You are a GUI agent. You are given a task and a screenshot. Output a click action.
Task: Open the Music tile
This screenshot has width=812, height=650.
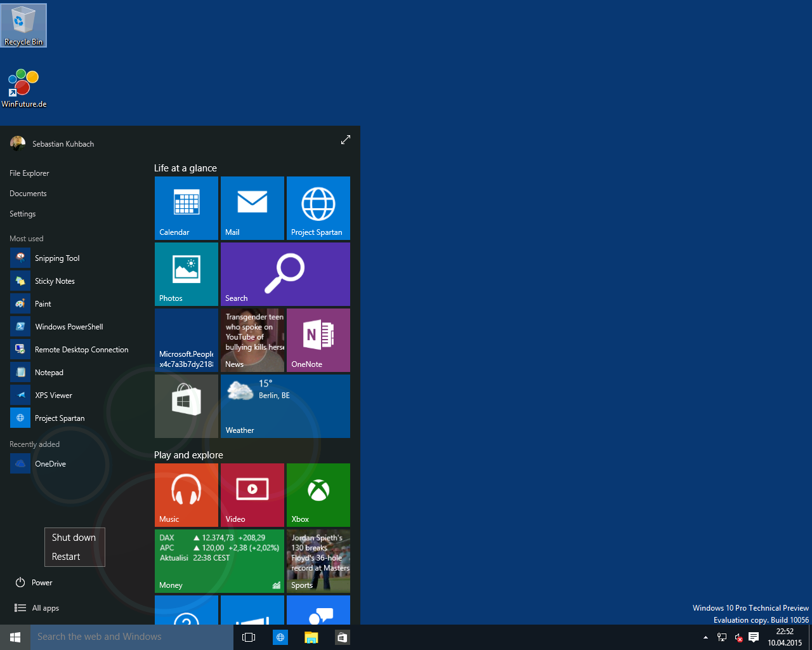(x=187, y=495)
